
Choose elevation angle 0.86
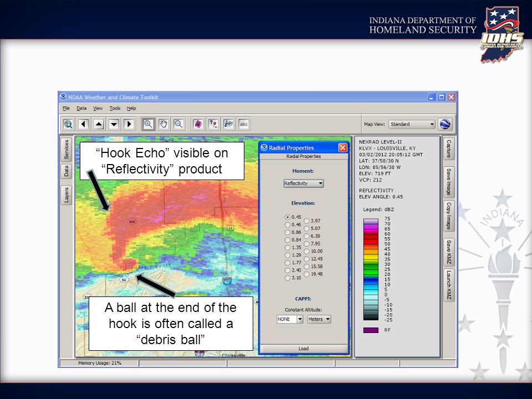pos(288,232)
